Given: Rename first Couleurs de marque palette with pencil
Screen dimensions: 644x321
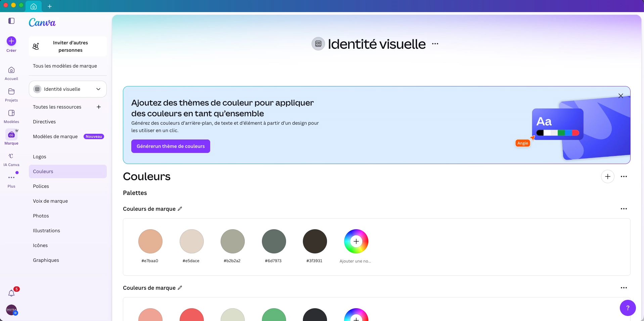Looking at the screenshot, I should point(180,209).
